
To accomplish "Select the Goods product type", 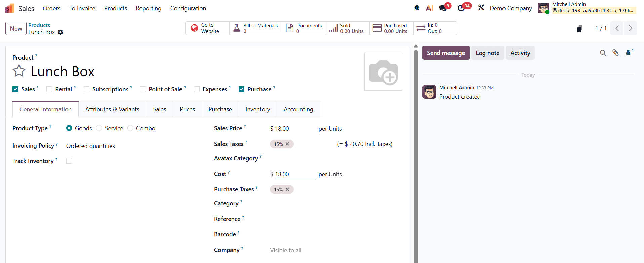I will click(69, 128).
